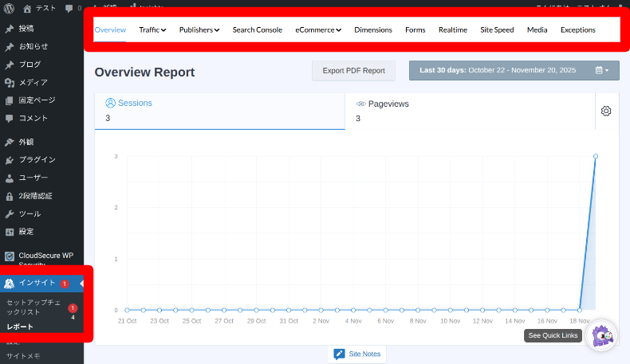Screen dimensions: 630x364
Task: Open the Search Console report tab
Action: (257, 30)
